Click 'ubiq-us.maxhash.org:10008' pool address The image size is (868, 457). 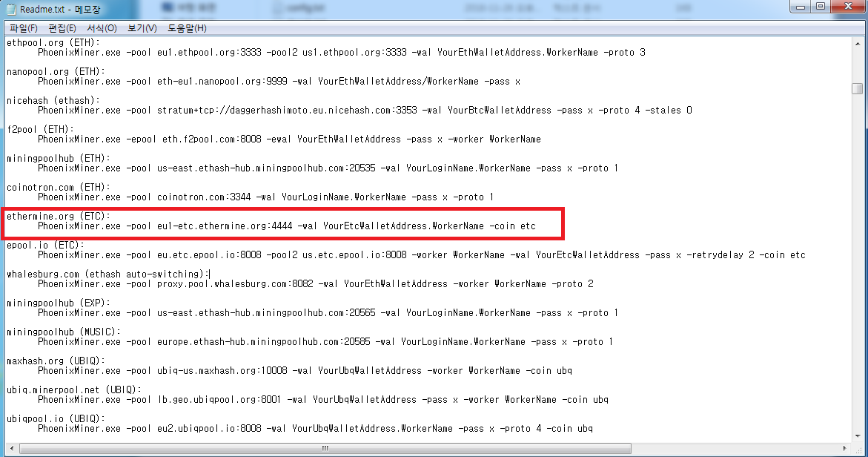pos(222,371)
